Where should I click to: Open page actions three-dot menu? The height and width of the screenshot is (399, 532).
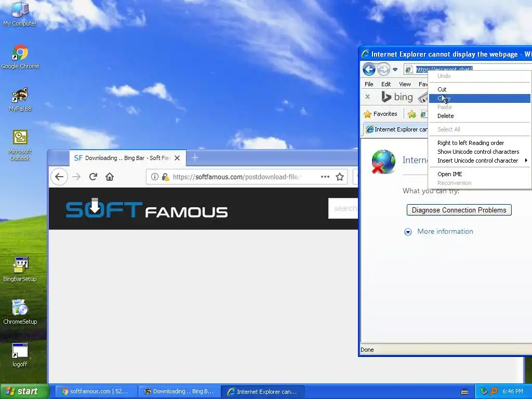pyautogui.click(x=325, y=177)
